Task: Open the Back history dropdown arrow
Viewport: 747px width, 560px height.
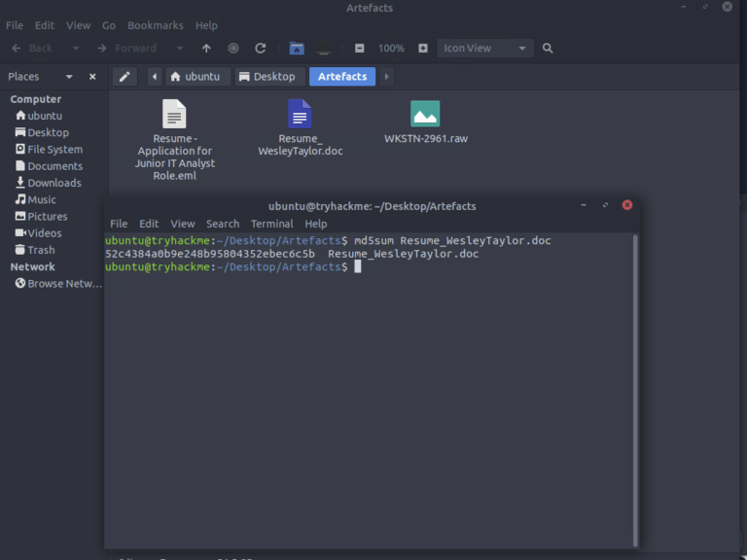Action: coord(75,48)
